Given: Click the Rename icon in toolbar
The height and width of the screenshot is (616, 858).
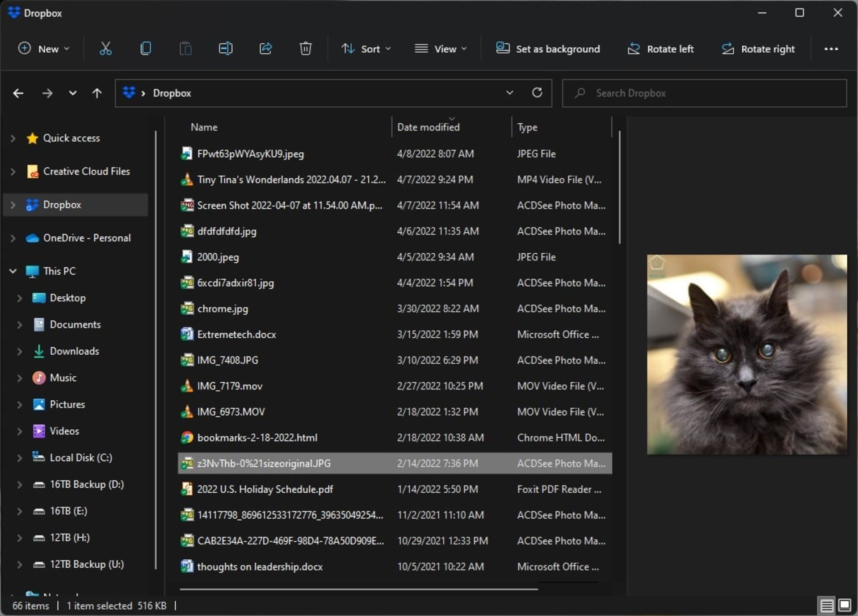Looking at the screenshot, I should [225, 49].
